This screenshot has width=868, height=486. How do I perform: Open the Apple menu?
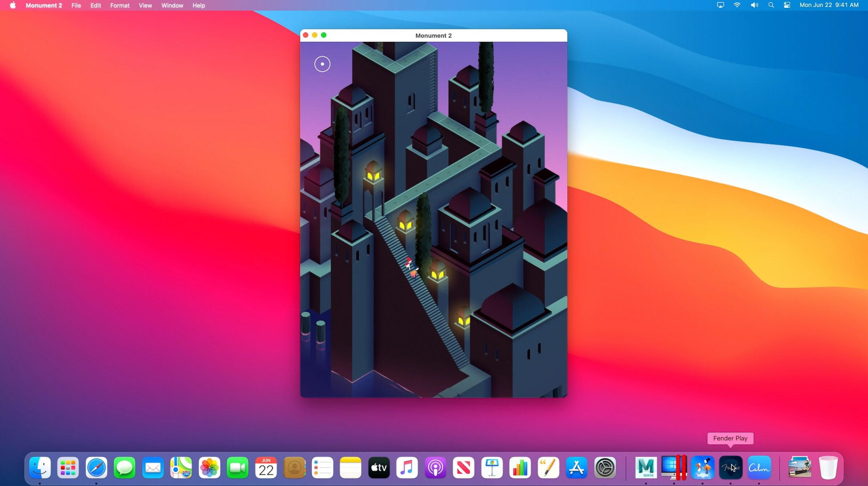(13, 5)
